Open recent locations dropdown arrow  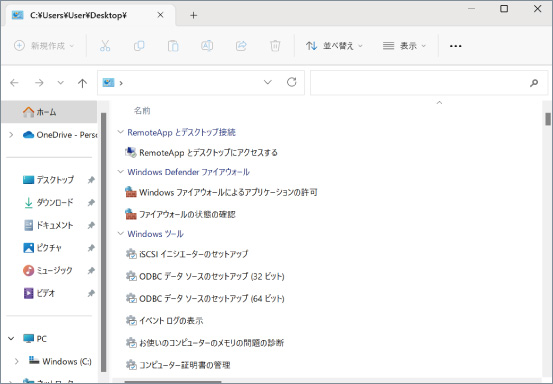pos(61,83)
